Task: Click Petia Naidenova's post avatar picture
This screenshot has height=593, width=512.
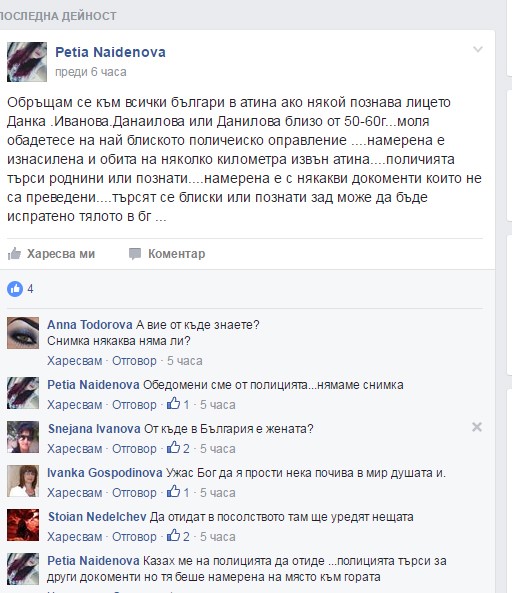Action: point(27,62)
